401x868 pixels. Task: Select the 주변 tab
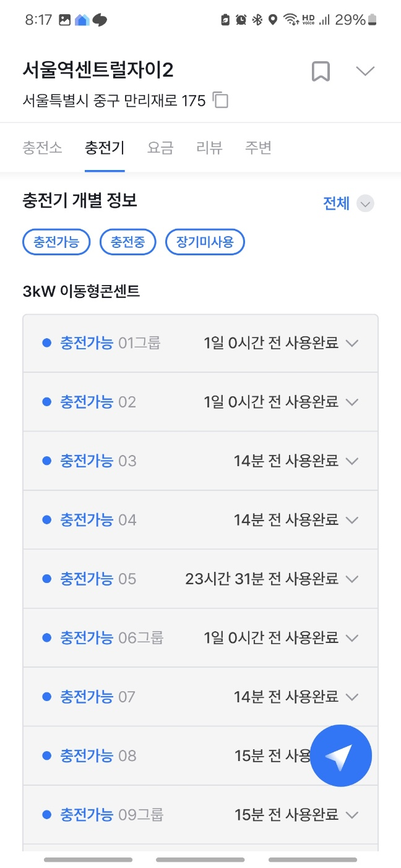point(258,148)
